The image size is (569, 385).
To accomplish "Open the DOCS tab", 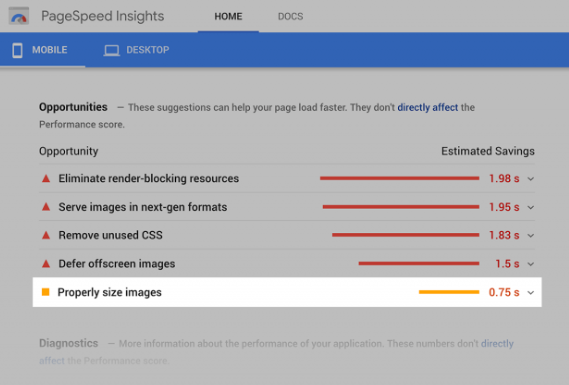I will click(290, 16).
